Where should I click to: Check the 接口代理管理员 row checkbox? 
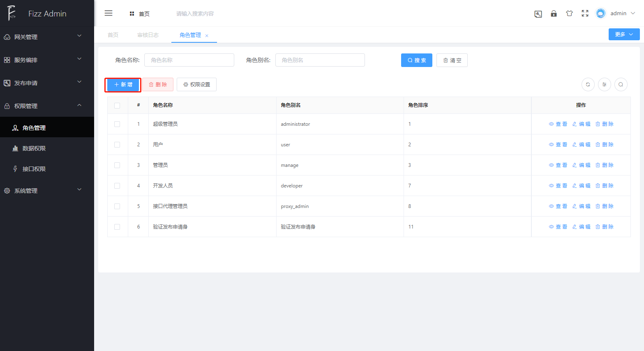[117, 206]
